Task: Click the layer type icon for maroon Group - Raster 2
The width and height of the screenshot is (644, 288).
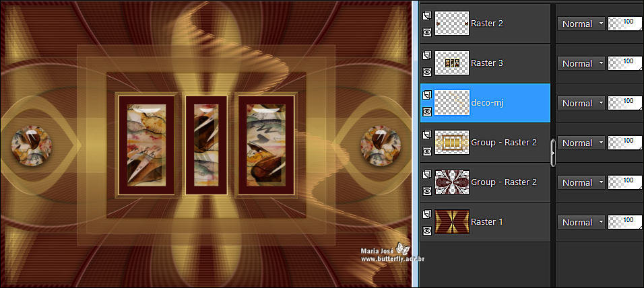Action: click(x=427, y=175)
